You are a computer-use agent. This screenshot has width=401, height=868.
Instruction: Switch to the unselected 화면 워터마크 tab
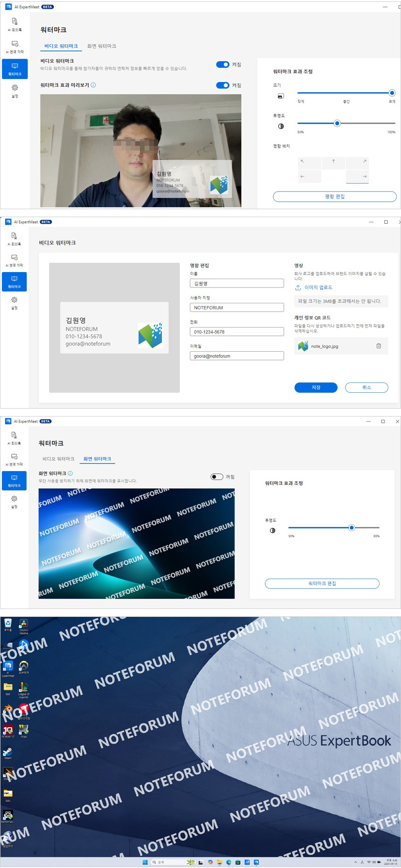coord(102,46)
